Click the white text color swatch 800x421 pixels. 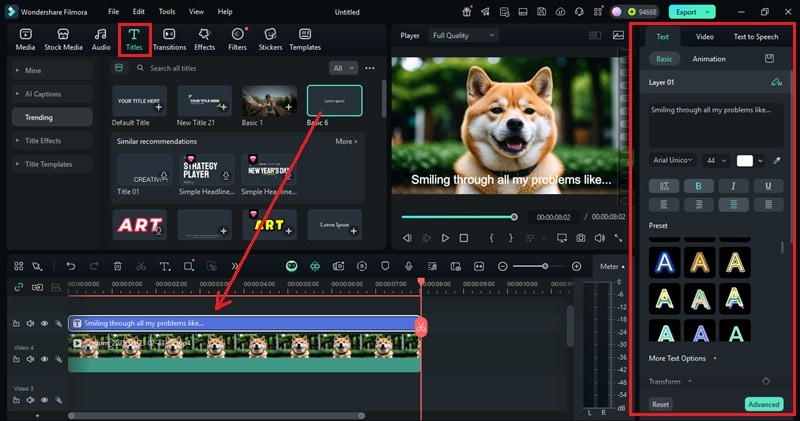tap(744, 161)
